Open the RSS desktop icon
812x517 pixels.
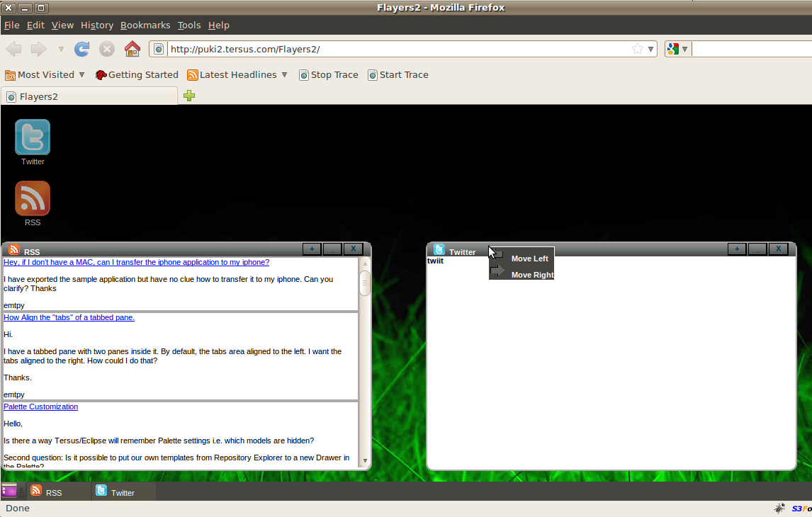(x=33, y=198)
